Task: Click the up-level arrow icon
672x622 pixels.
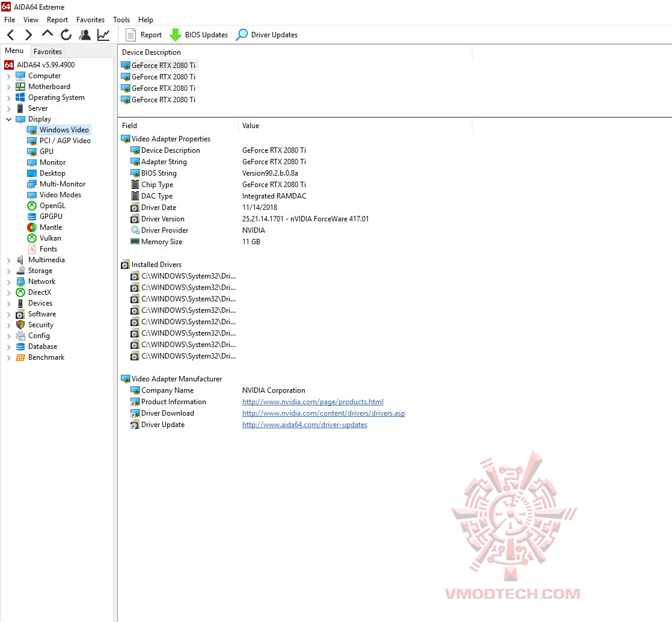Action: 47,34
